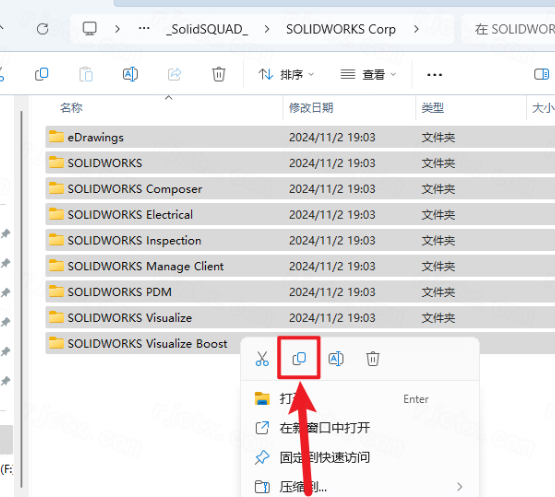This screenshot has width=555, height=497.
Task: Select the eDrawings folder
Action: coord(300,137)
